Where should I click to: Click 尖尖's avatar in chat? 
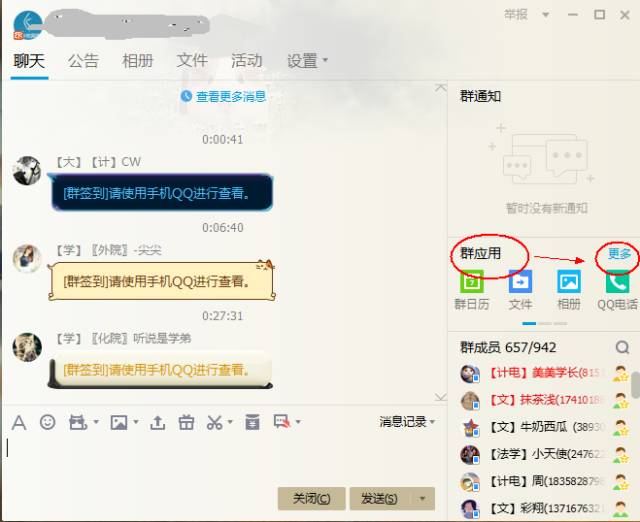tap(27, 259)
